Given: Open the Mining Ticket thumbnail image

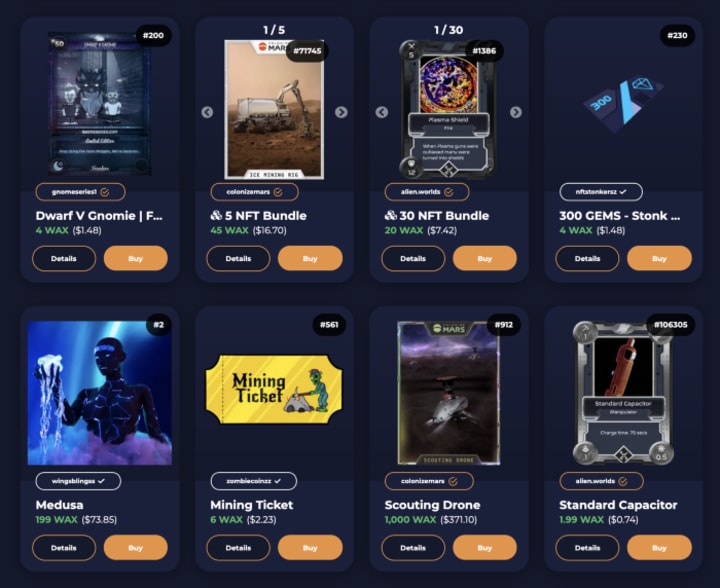Looking at the screenshot, I should point(274,389).
